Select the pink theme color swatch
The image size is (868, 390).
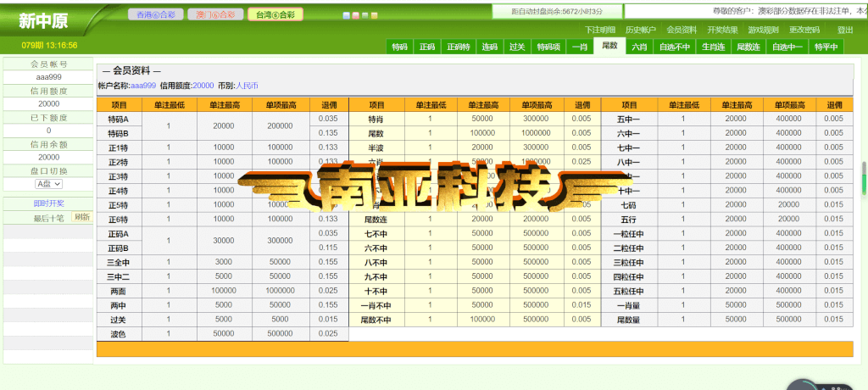pos(356,15)
